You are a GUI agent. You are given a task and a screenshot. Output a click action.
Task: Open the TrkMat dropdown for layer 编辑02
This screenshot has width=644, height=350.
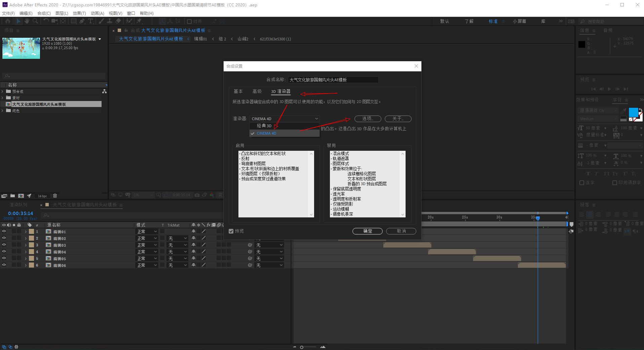177,238
